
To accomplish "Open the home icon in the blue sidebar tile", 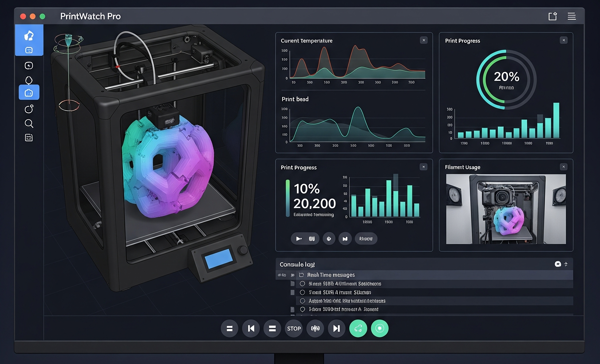I will (x=29, y=36).
